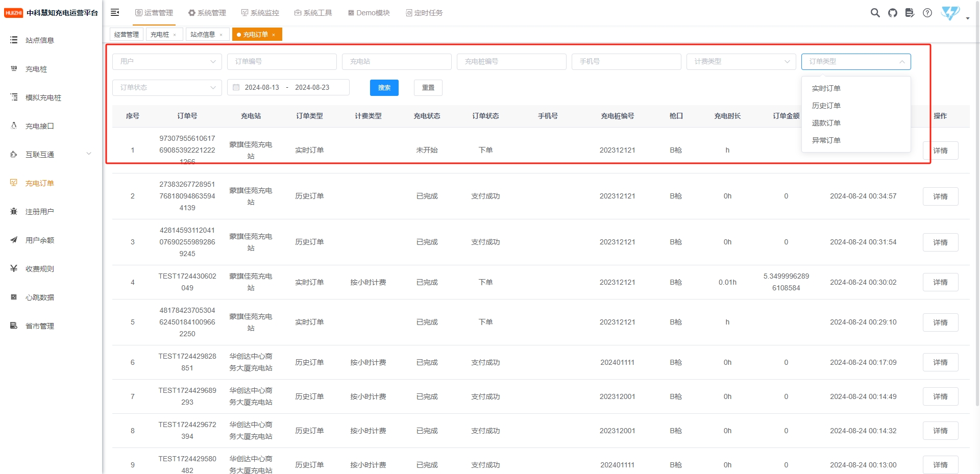
Task: Open the documentation icon in the header
Action: [x=910, y=13]
